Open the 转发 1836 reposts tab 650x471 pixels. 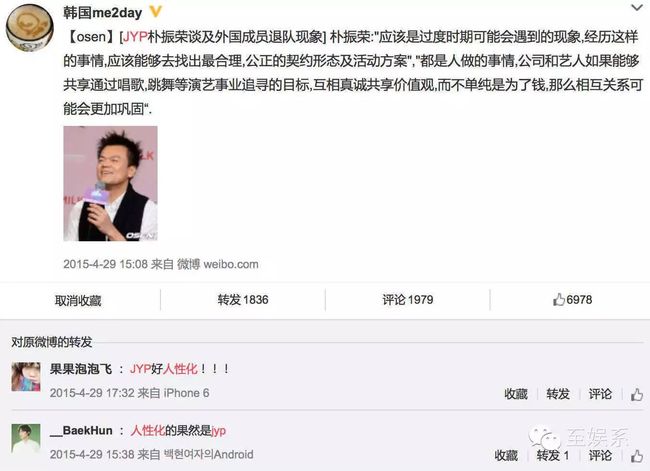tap(243, 299)
